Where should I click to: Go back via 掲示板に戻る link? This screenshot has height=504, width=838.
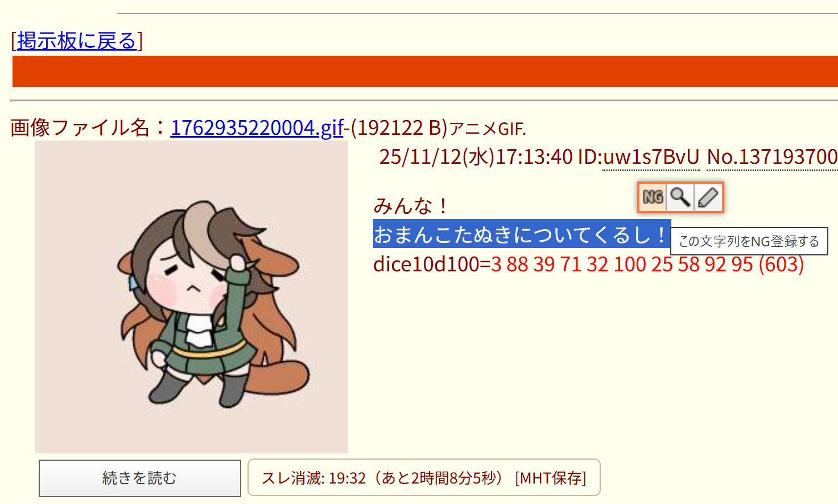[77, 41]
